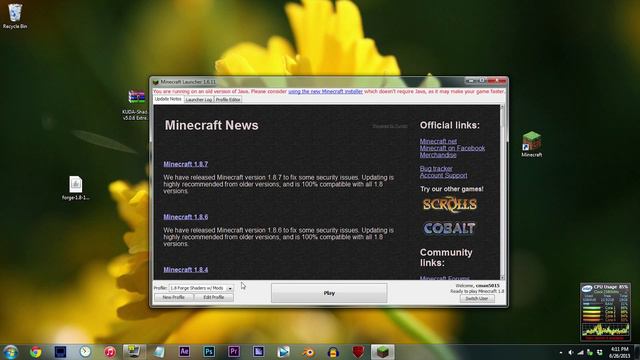Open the clock app icon in taskbar
The width and height of the screenshot is (640, 360).
point(85,352)
